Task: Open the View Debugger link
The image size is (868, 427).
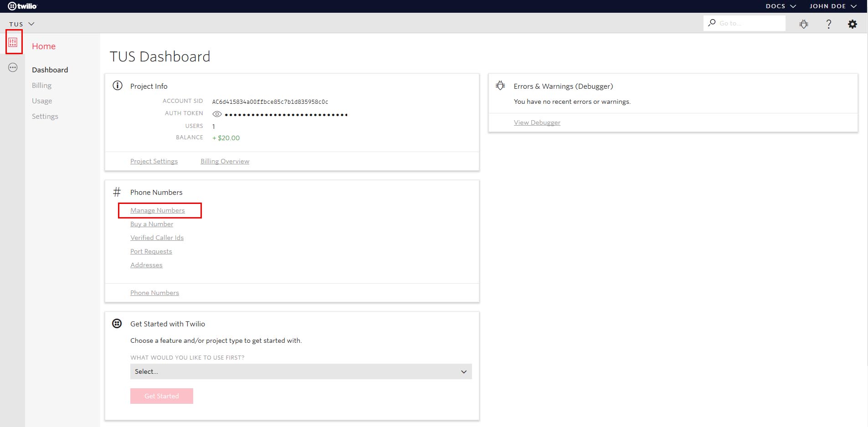Action: (x=537, y=122)
